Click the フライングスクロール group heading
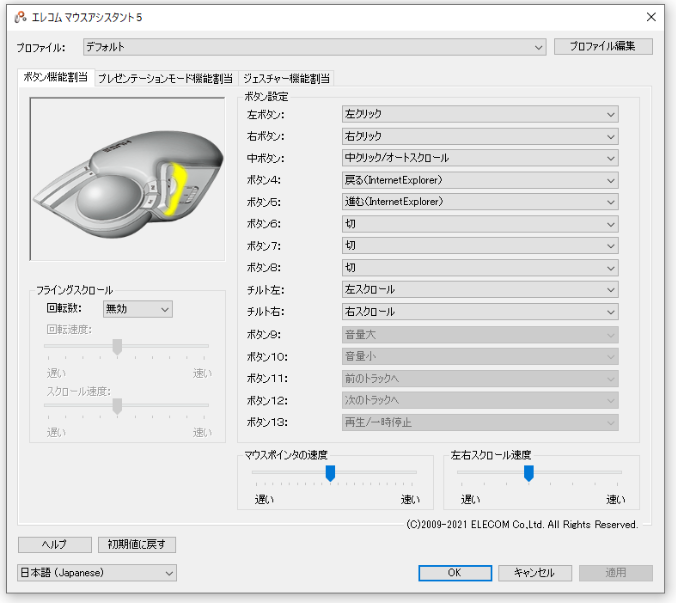 pos(74,291)
